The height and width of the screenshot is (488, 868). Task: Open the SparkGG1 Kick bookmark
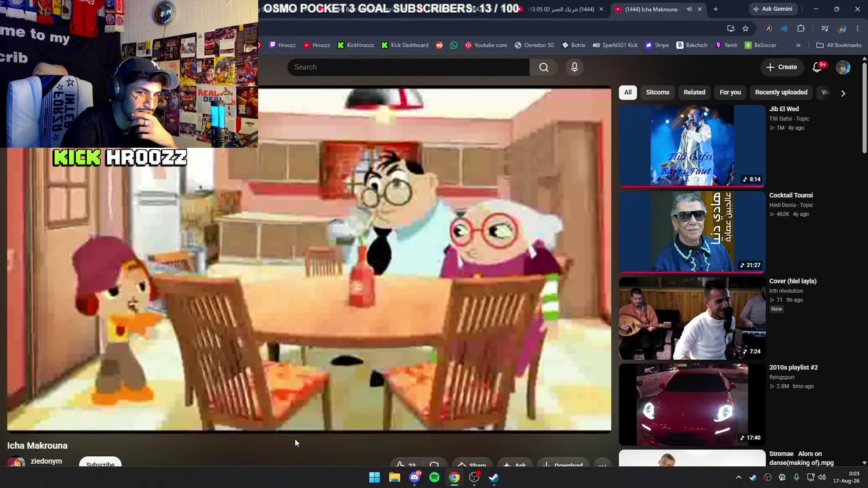pos(615,45)
